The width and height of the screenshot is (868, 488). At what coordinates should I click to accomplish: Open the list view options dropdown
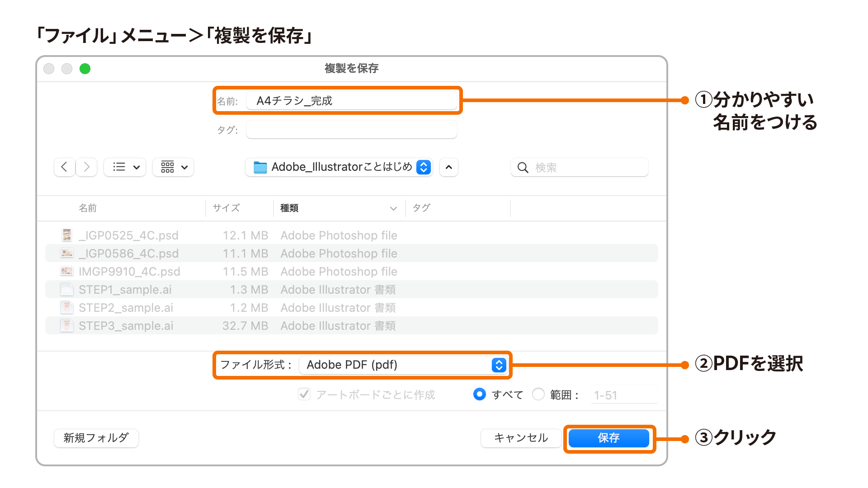(x=125, y=167)
